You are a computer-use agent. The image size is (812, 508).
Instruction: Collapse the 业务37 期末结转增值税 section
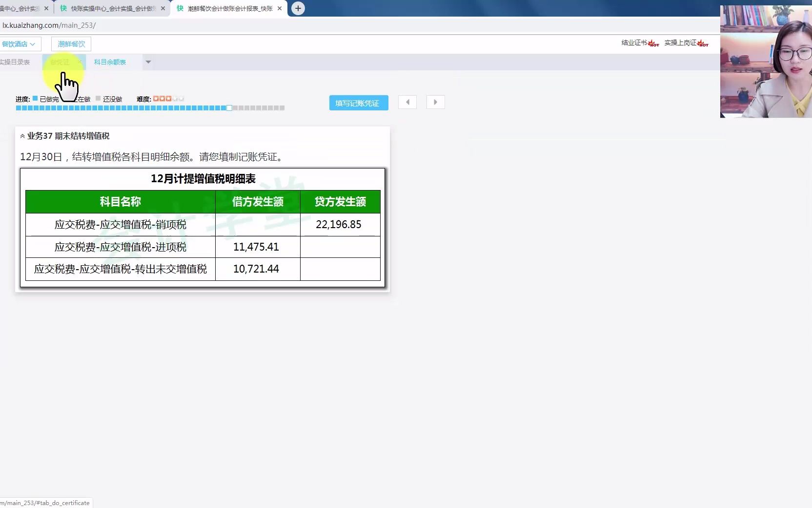tap(22, 136)
